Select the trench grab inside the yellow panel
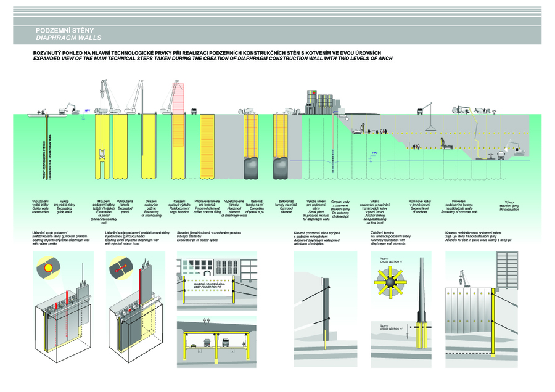Viewport: 555px width, 392px height. click(102, 153)
